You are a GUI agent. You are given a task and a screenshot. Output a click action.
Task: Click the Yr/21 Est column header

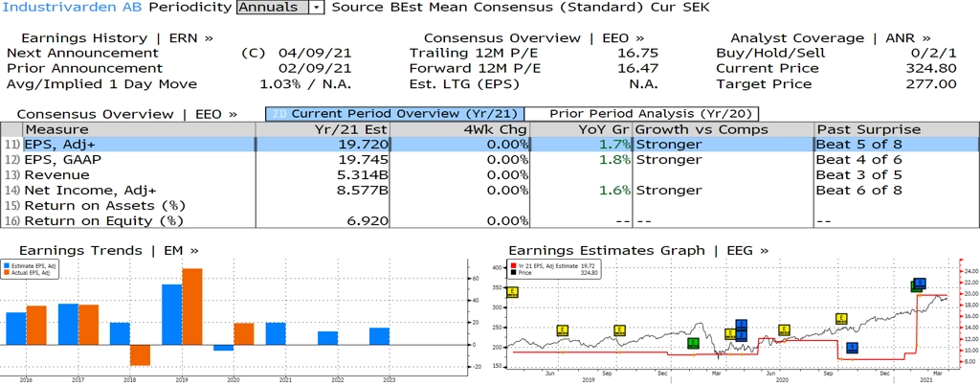pos(323,129)
